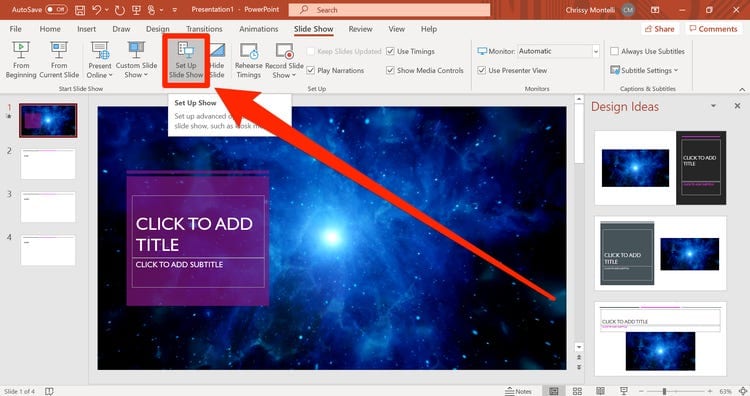Open Set Up Slide Show dialog

pos(186,60)
